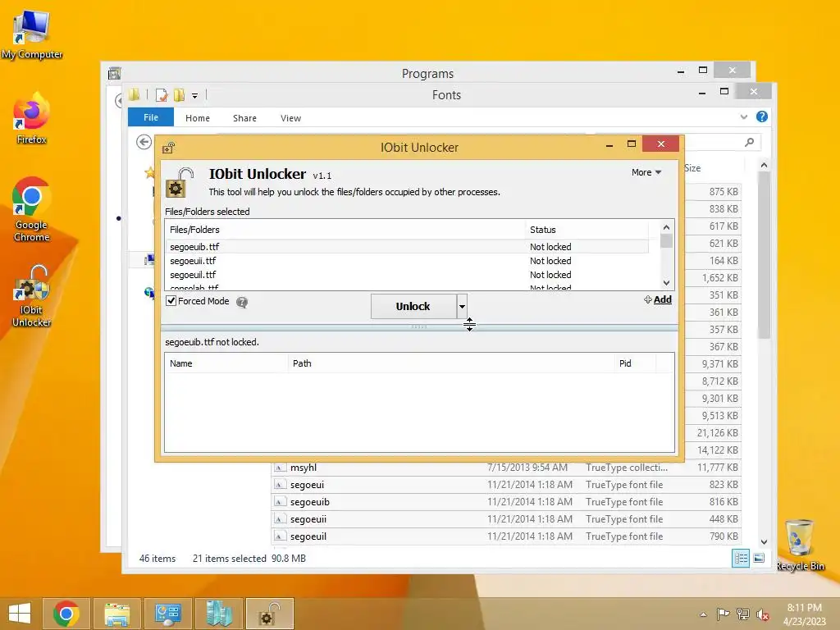Screen dimensions: 840x630
Task: Switch to details view in Fonts
Action: click(741, 558)
